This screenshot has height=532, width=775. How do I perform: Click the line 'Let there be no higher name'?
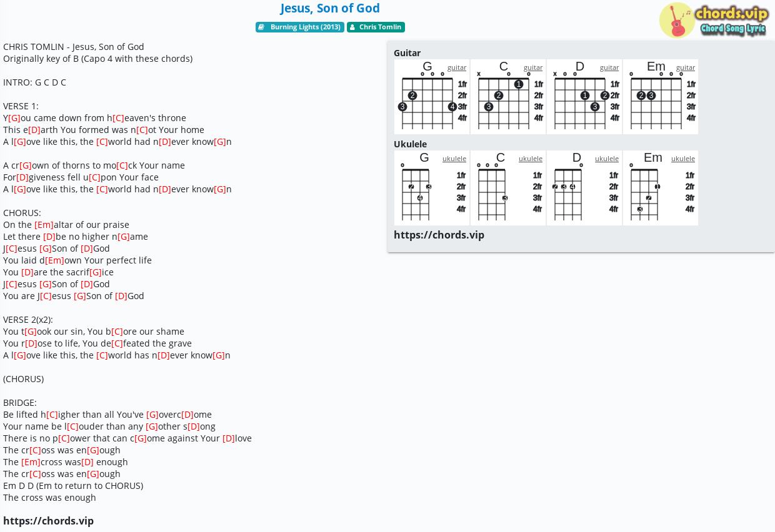pyautogui.click(x=76, y=237)
